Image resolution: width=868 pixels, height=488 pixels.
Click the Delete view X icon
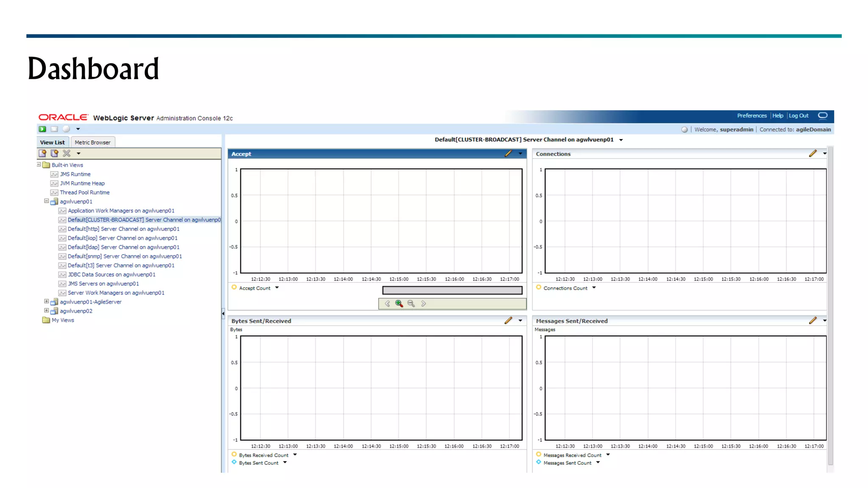coord(67,153)
